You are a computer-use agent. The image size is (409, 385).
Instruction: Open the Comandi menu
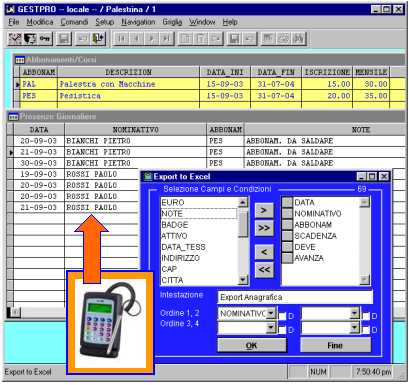pos(74,22)
